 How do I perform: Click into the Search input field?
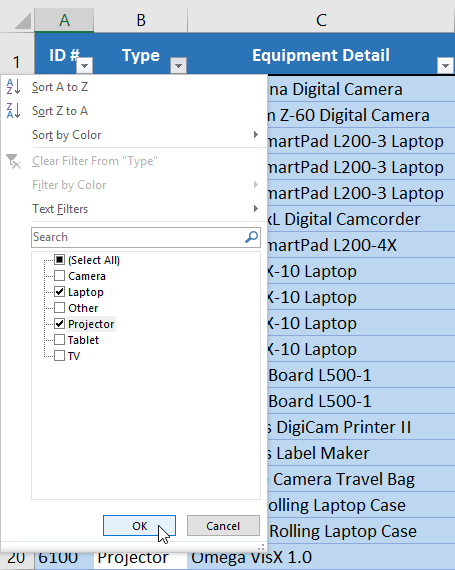(x=138, y=237)
